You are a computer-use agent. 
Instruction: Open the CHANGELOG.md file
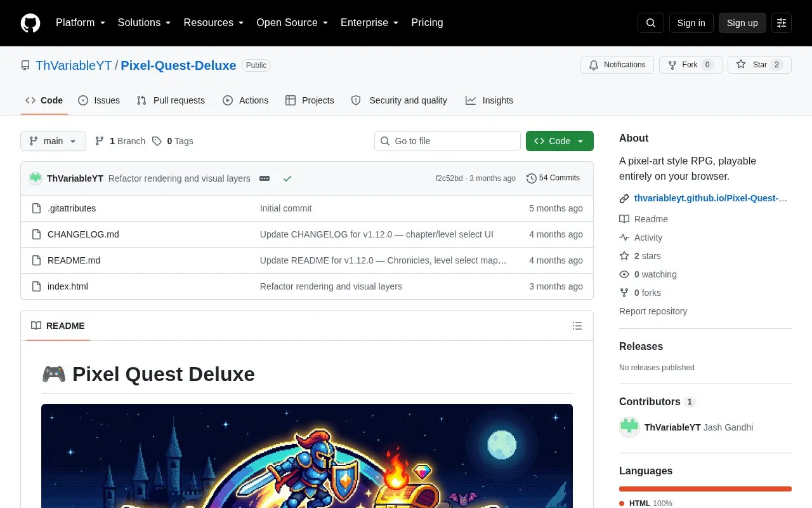pyautogui.click(x=83, y=234)
